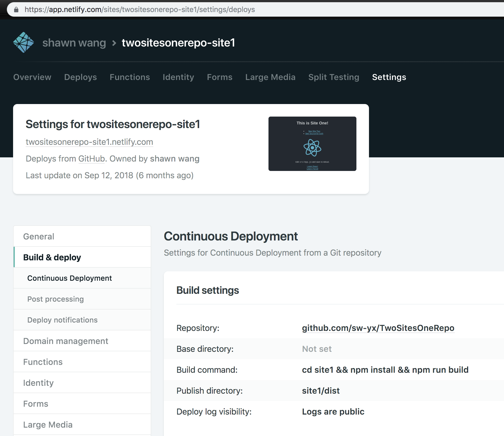
Task: Click the "Settings for Continuous Deployment from a Git repository" subtitle
Action: click(273, 253)
